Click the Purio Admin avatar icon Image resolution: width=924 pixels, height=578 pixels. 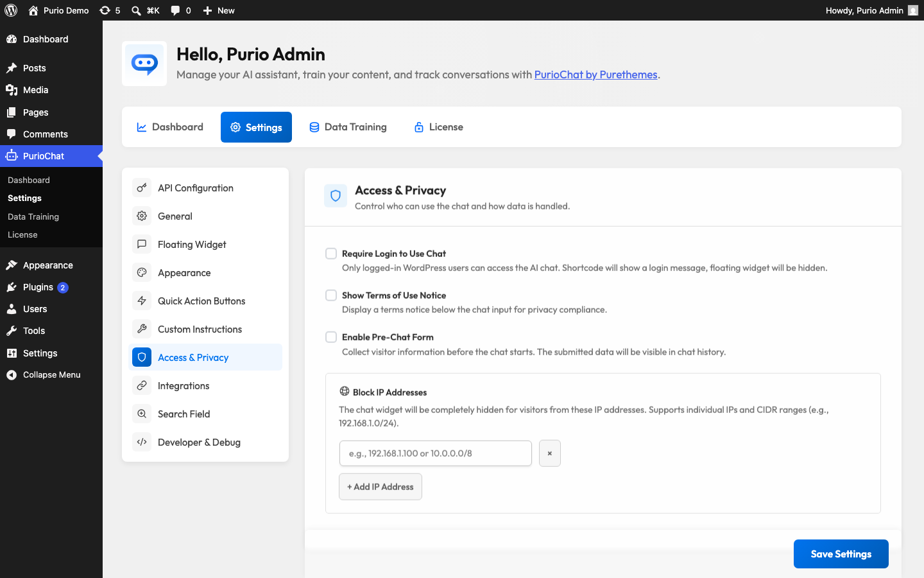coord(913,10)
